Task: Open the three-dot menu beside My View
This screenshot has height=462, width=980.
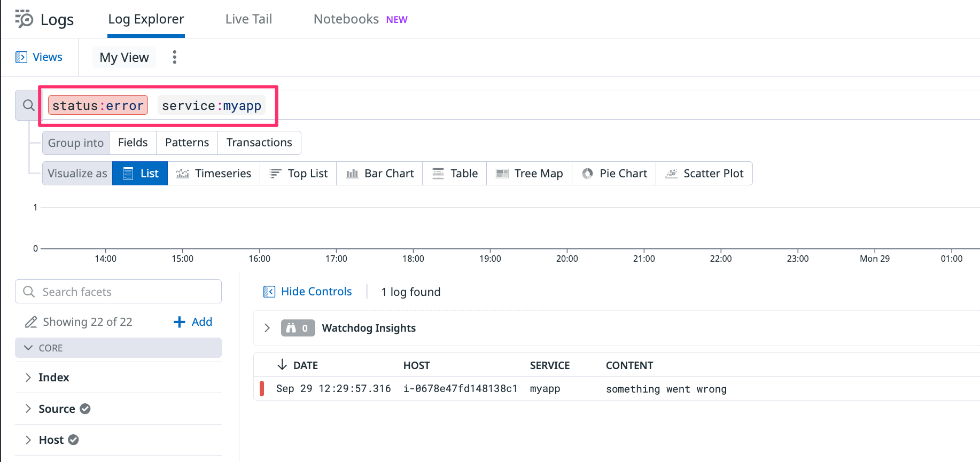Action: (174, 57)
